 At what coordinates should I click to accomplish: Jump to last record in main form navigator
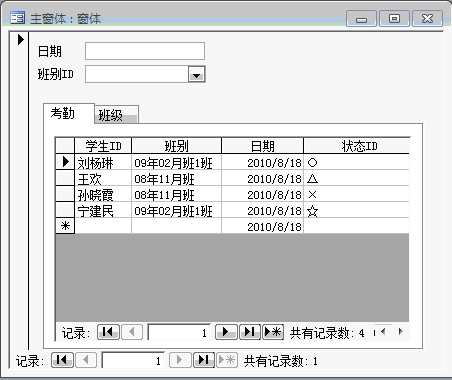pyautogui.click(x=204, y=360)
